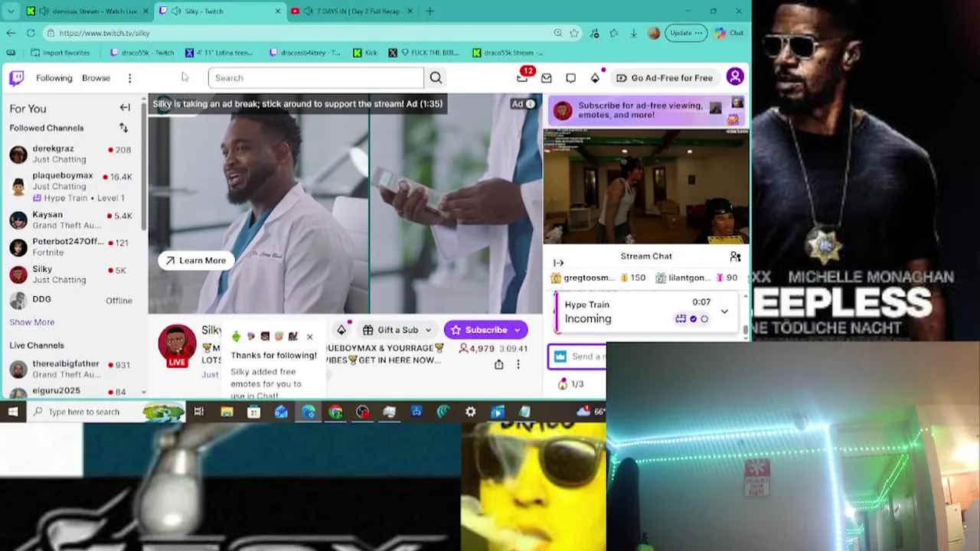Screen dimensions: 980x551
Task: Collapse chat with the arrow icon
Action: [x=558, y=263]
